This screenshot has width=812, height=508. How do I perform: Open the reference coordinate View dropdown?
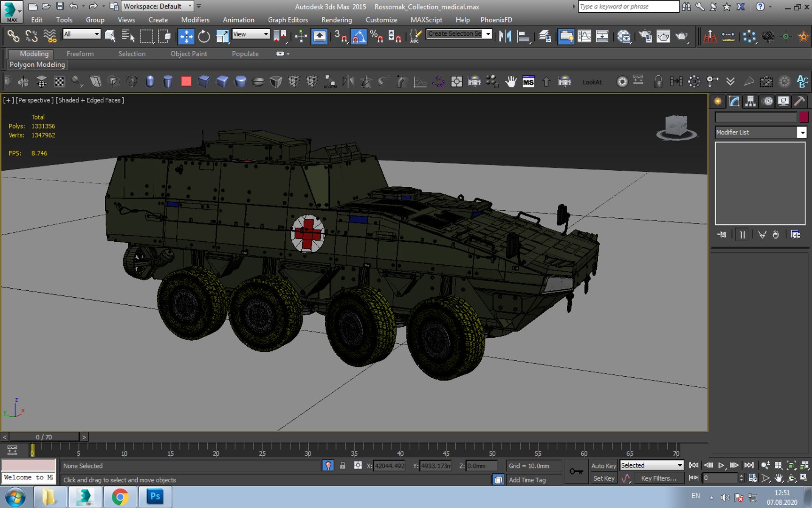[250, 34]
